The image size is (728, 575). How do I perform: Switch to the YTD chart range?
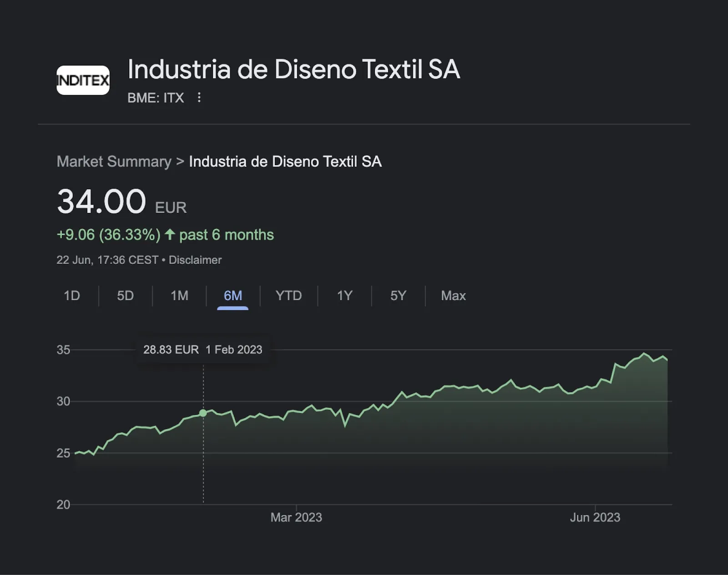(x=288, y=296)
